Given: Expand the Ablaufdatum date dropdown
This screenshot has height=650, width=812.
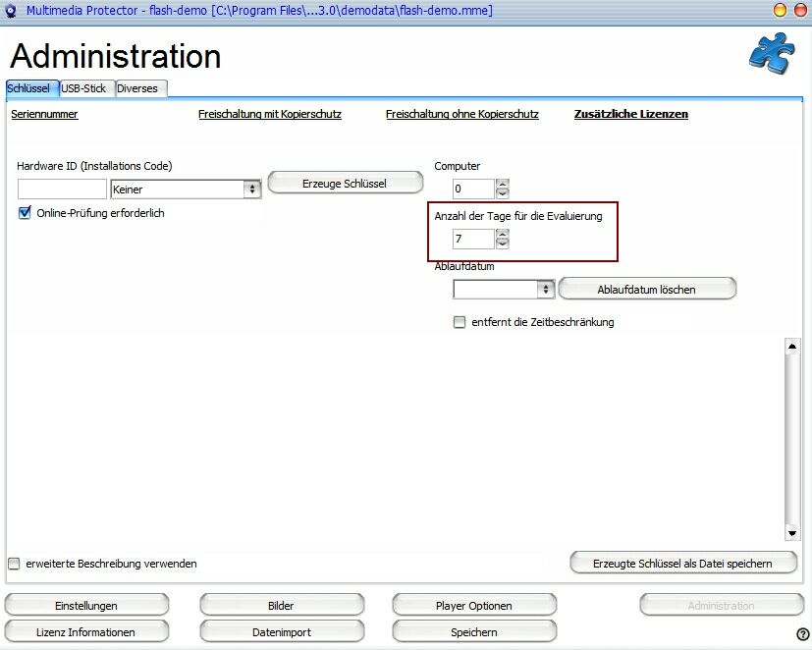Looking at the screenshot, I should click(546, 290).
